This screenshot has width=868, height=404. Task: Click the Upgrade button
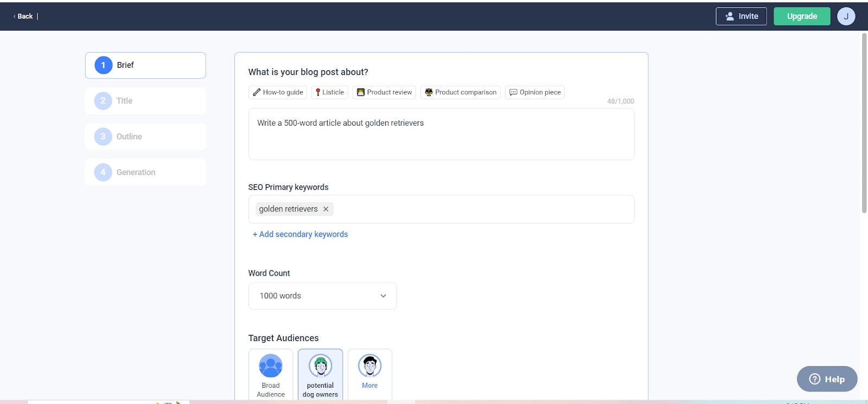tap(801, 16)
